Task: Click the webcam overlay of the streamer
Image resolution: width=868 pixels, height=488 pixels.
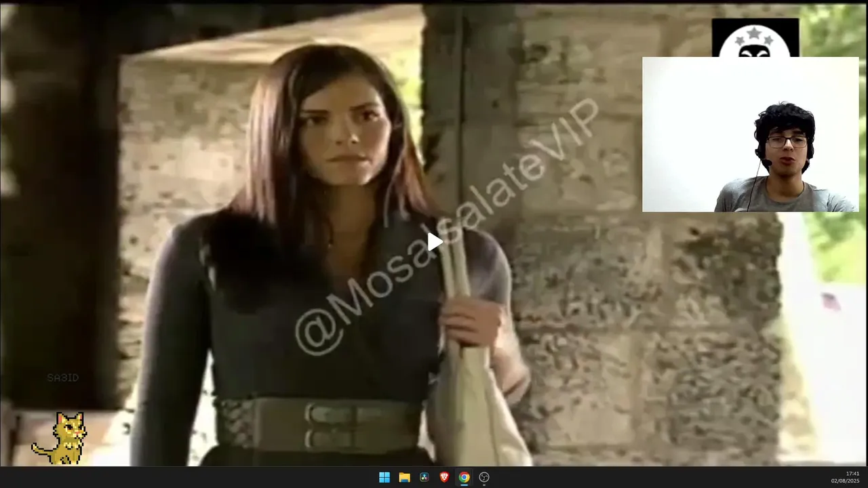Action: pos(750,134)
